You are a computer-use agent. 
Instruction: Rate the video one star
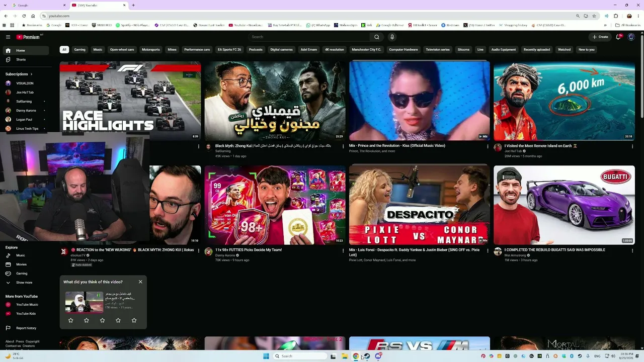(70, 320)
